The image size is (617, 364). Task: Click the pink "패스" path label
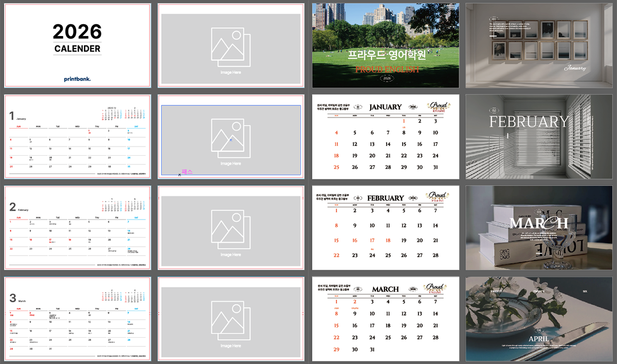pyautogui.click(x=187, y=172)
